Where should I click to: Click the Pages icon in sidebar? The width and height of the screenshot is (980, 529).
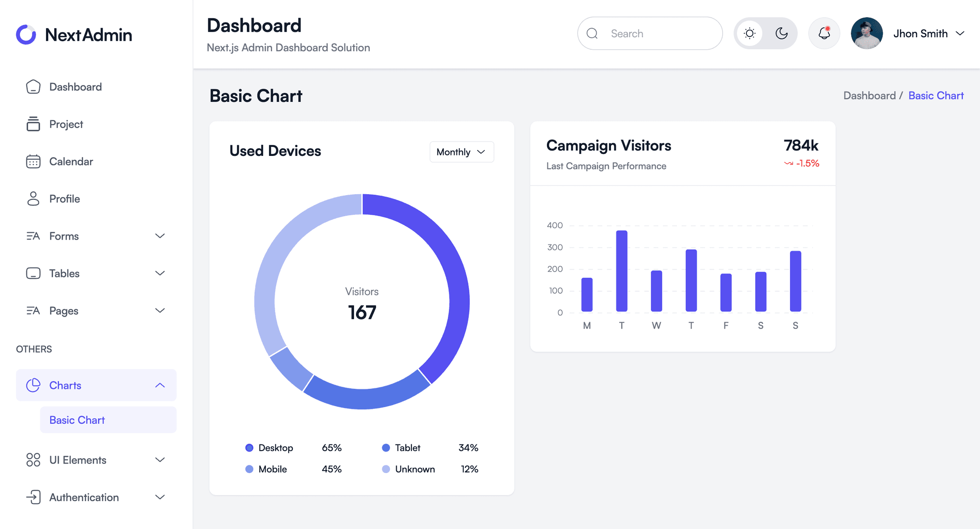click(x=33, y=310)
